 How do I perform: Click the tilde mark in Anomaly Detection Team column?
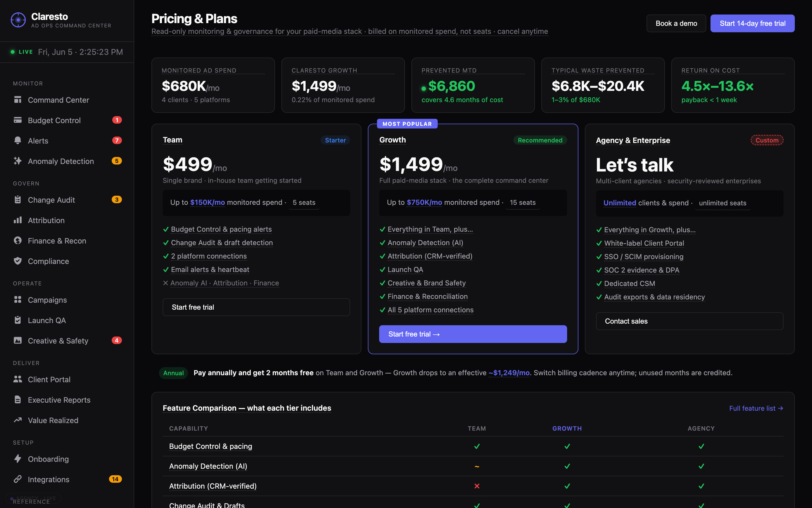[x=477, y=466]
